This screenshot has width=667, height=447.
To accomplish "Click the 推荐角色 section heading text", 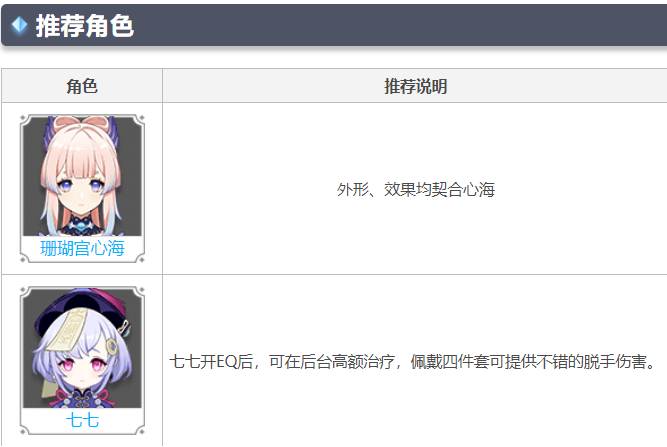I will [85, 26].
